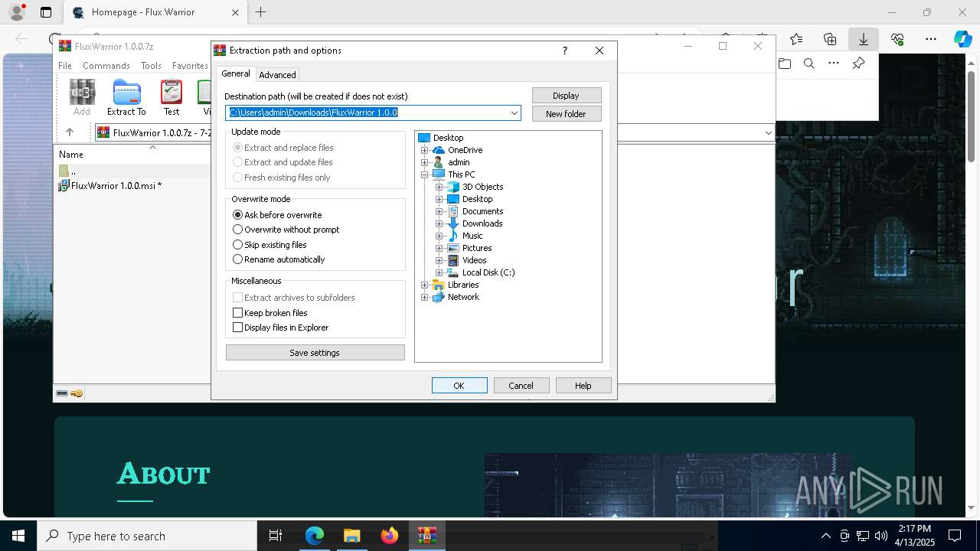Switch to the Advanced tab
This screenshot has width=980, height=551.
(277, 75)
